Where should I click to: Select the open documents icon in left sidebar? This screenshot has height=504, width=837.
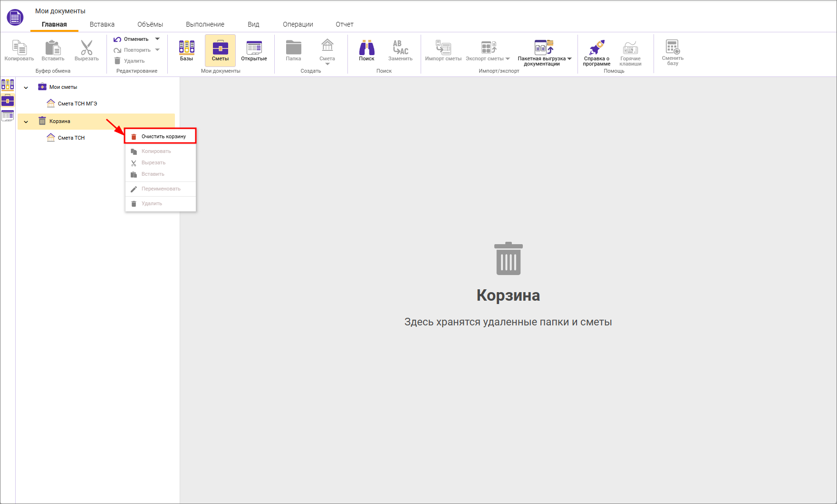[x=8, y=115]
